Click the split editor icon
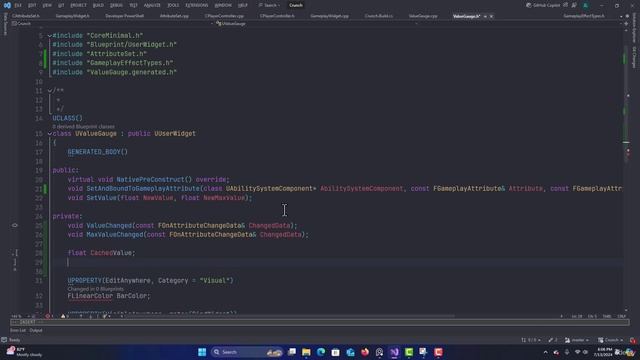The image size is (640, 360). [x=626, y=24]
